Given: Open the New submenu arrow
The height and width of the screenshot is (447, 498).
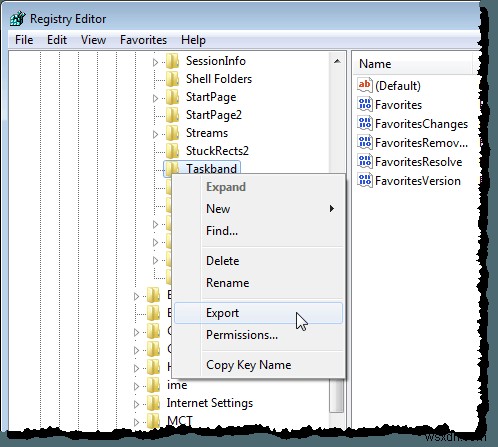Looking at the screenshot, I should coord(331,209).
